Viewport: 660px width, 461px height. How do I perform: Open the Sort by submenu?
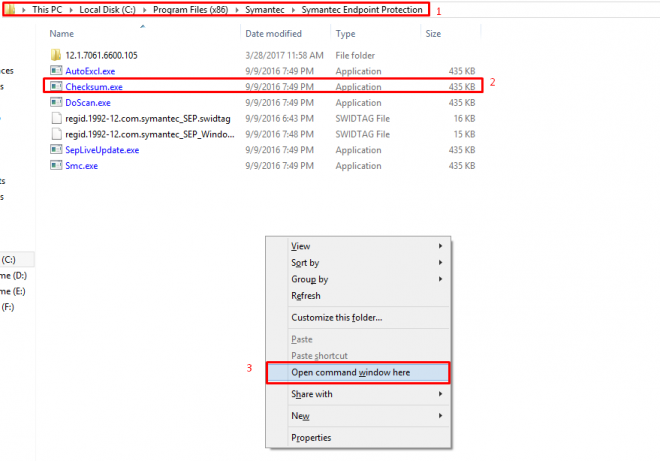pyautogui.click(x=358, y=263)
